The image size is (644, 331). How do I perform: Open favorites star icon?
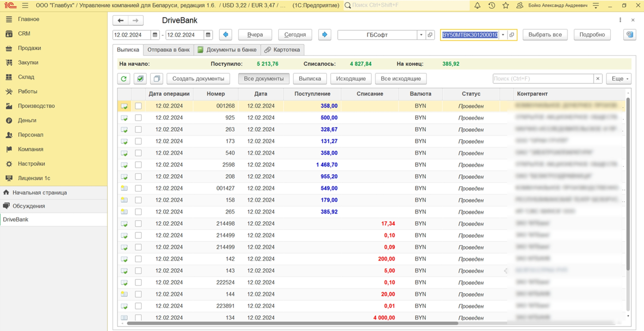click(506, 6)
